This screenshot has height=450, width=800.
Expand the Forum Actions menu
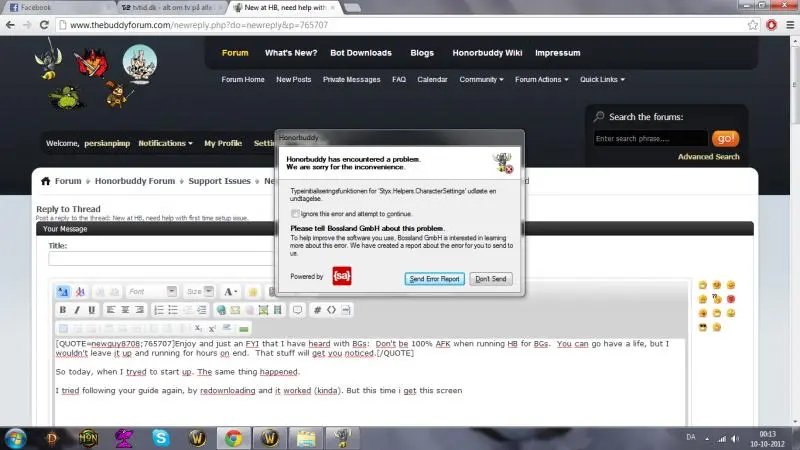[541, 80]
